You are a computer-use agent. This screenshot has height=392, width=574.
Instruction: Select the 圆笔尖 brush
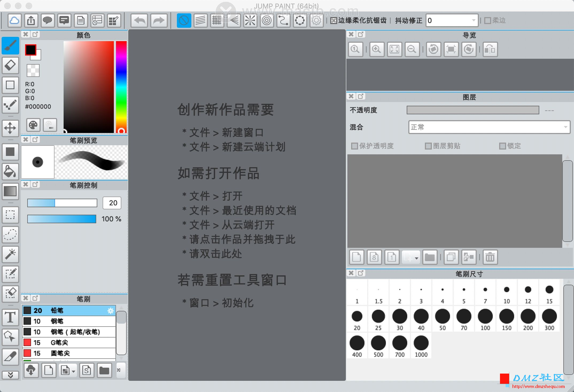pyautogui.click(x=69, y=353)
